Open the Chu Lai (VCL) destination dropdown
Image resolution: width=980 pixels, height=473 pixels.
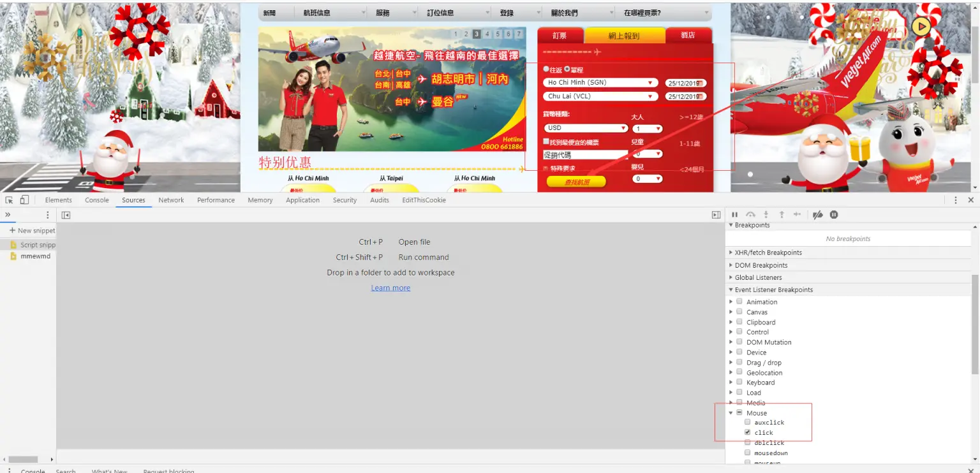click(x=601, y=96)
